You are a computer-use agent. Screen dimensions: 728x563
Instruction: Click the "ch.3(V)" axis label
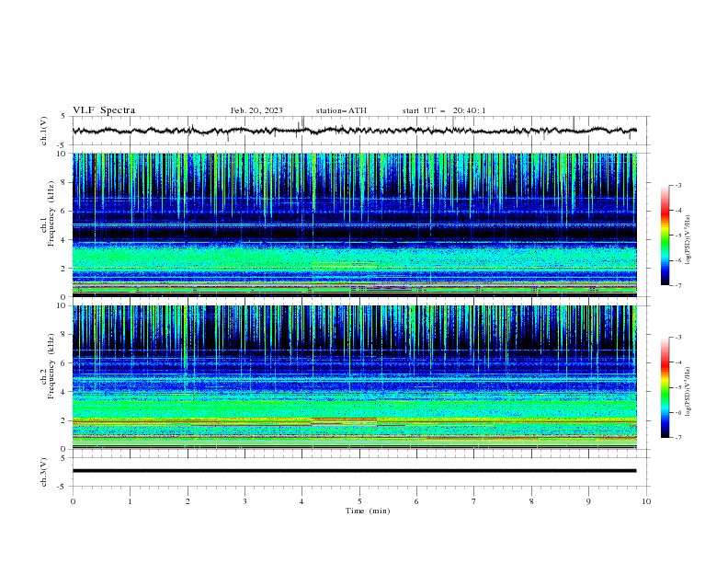coord(44,472)
